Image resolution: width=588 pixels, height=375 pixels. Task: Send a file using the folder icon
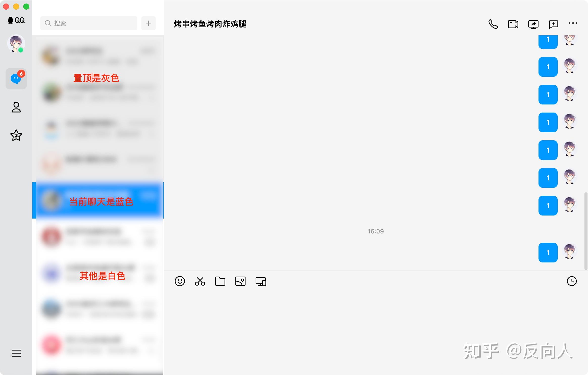[219, 281]
